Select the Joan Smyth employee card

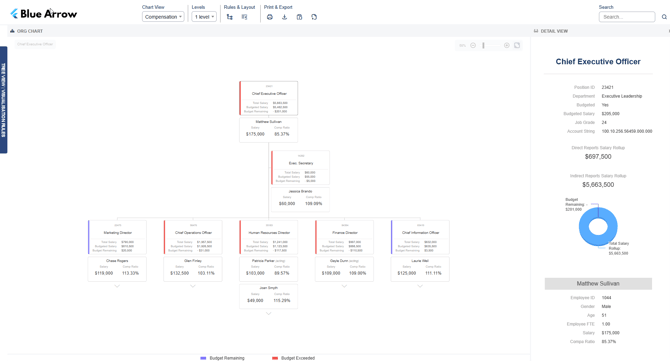click(x=268, y=296)
